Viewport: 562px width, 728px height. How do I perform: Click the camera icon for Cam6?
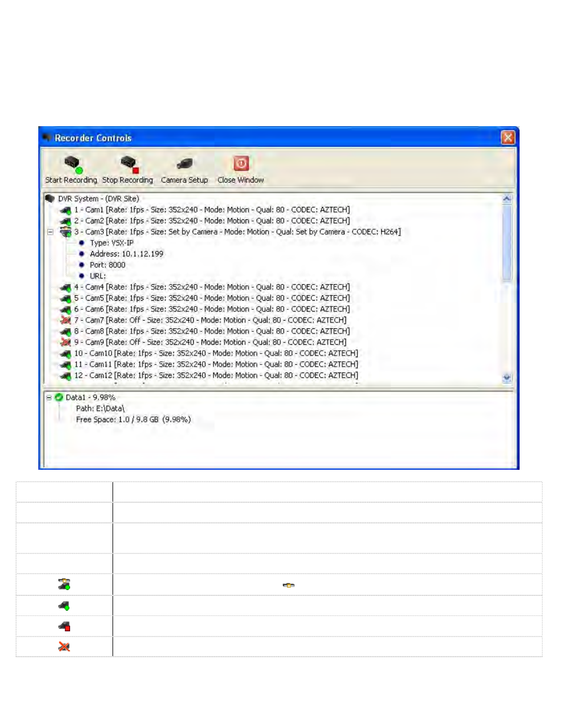65,309
